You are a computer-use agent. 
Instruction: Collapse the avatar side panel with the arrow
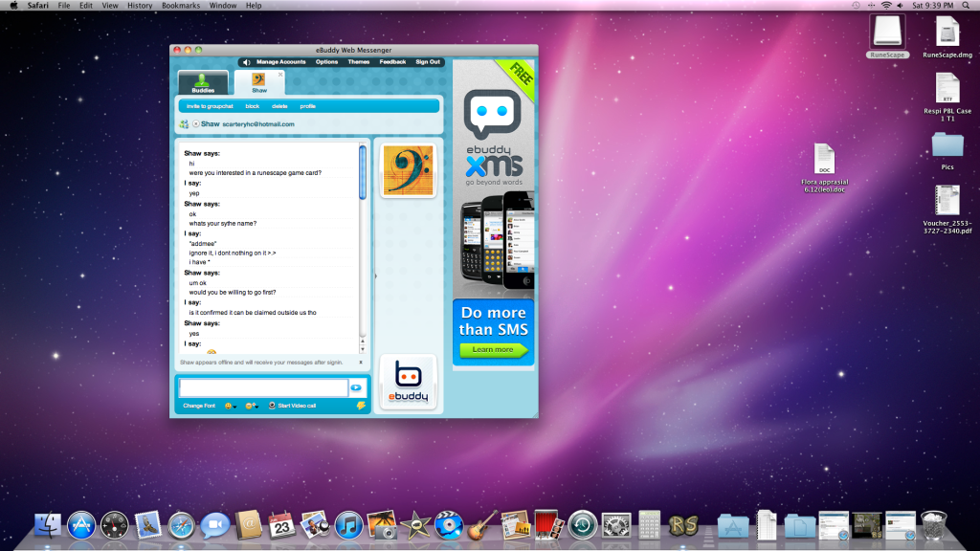click(375, 275)
